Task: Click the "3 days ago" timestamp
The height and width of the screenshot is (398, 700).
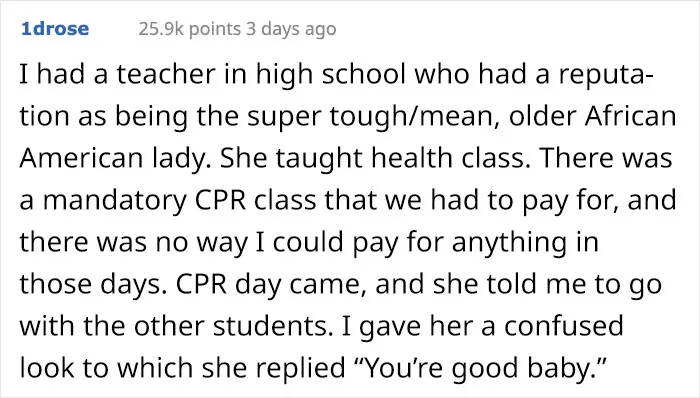Action: tap(291, 29)
